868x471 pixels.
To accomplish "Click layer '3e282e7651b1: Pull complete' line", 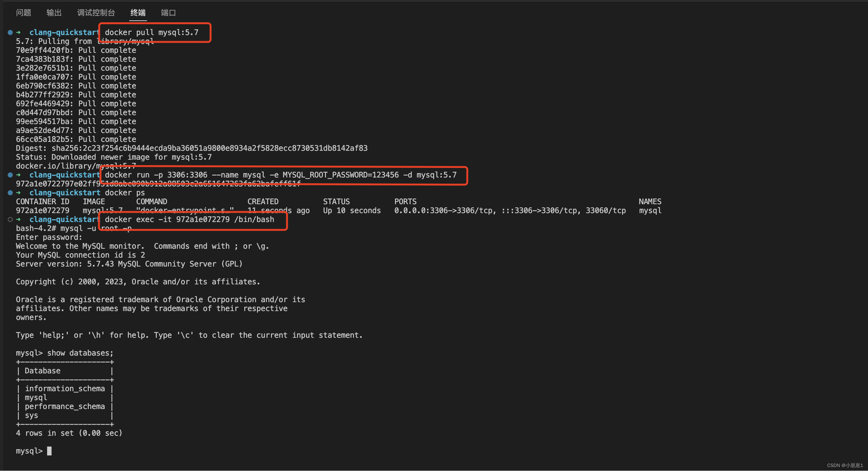I will click(76, 68).
